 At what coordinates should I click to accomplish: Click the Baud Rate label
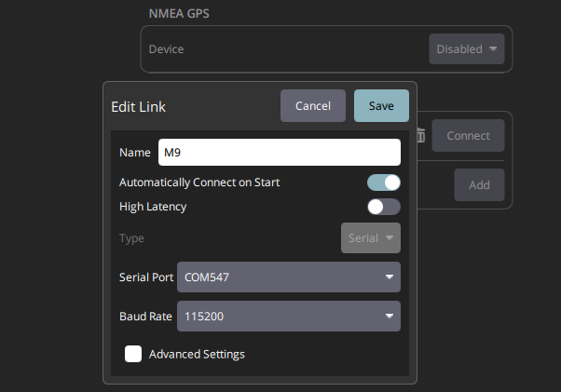(146, 317)
